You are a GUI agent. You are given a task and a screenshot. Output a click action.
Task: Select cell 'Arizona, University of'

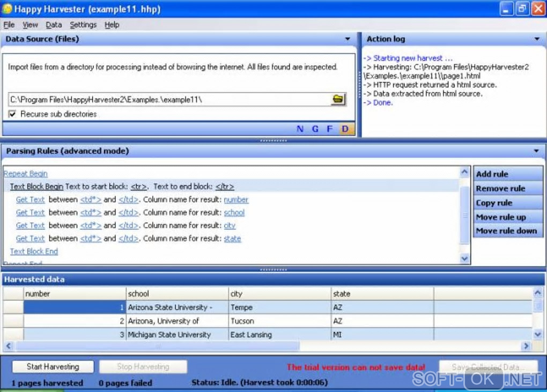tap(177, 321)
